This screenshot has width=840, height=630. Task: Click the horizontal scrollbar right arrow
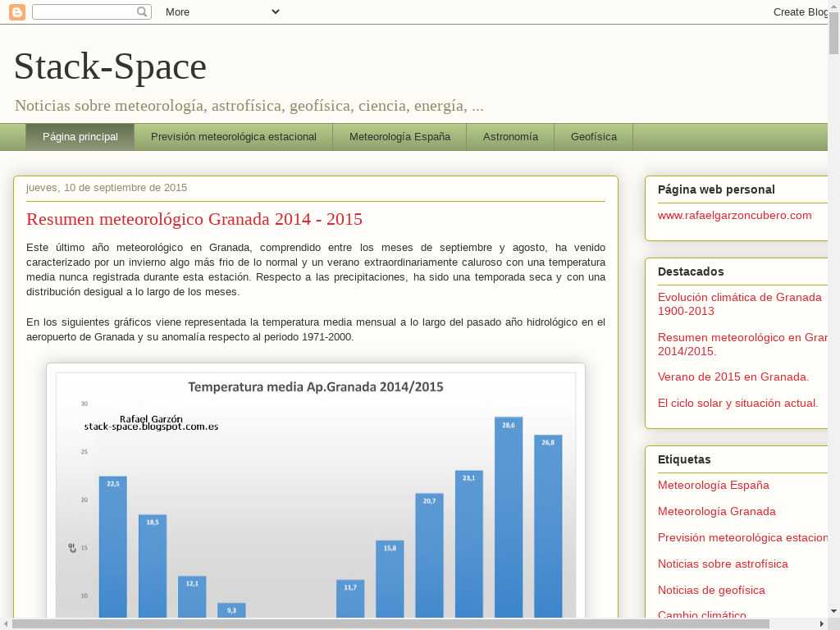point(822,624)
